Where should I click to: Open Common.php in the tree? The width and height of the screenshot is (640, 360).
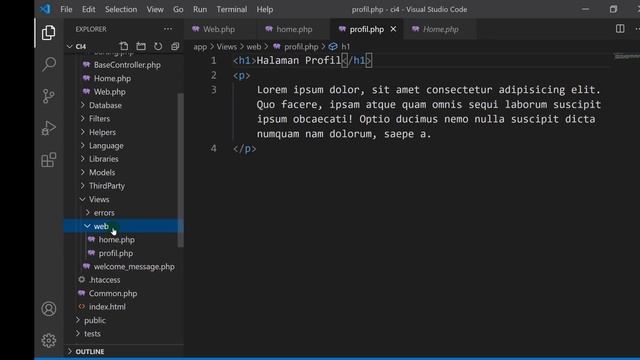tap(113, 293)
